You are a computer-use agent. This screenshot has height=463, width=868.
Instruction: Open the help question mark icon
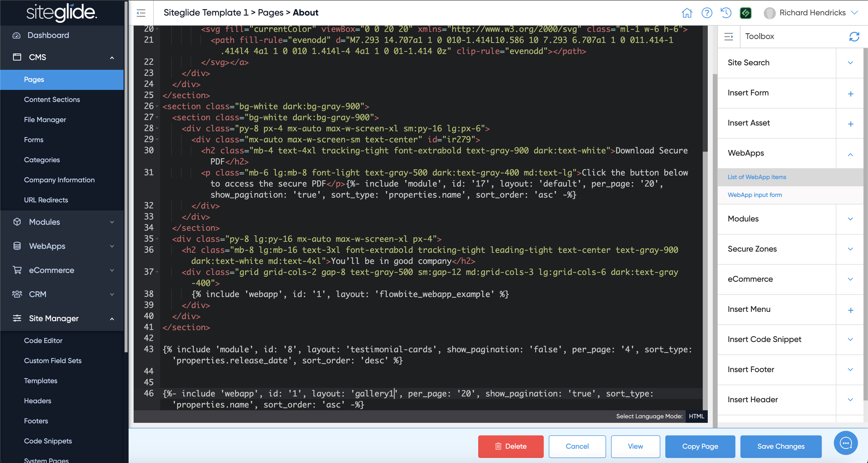click(707, 13)
